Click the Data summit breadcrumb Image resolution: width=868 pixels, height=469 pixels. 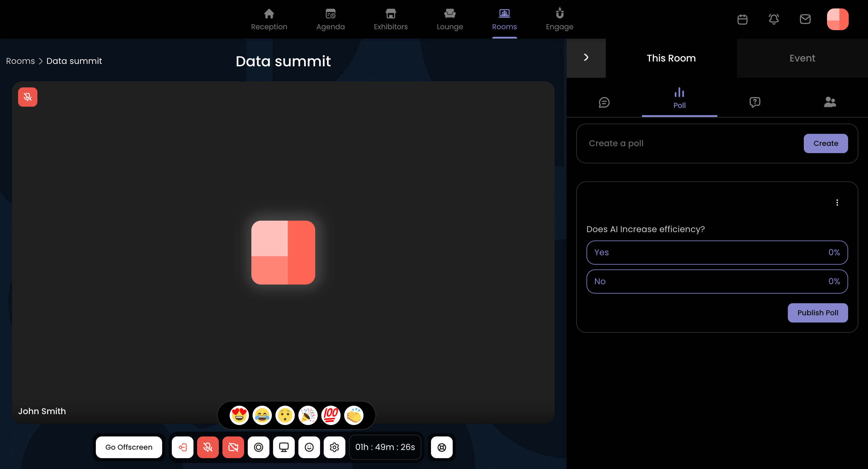74,61
